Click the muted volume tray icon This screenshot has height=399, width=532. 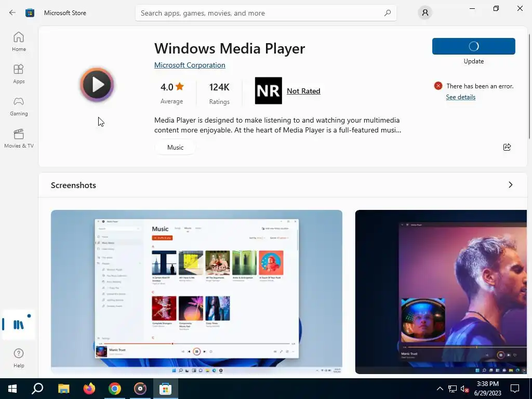click(x=465, y=389)
